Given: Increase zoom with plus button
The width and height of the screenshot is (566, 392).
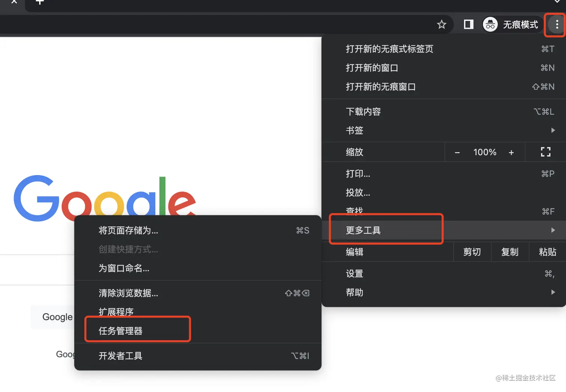Looking at the screenshot, I should point(511,152).
